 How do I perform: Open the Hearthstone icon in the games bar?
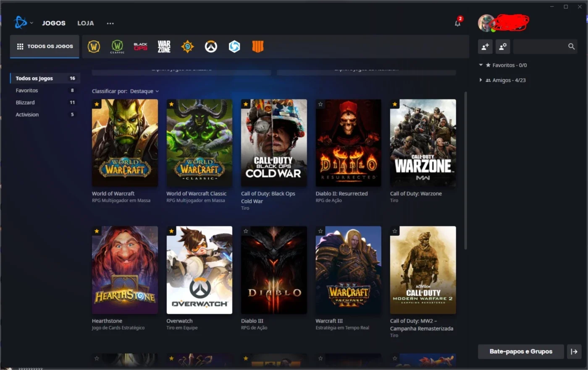pos(187,47)
